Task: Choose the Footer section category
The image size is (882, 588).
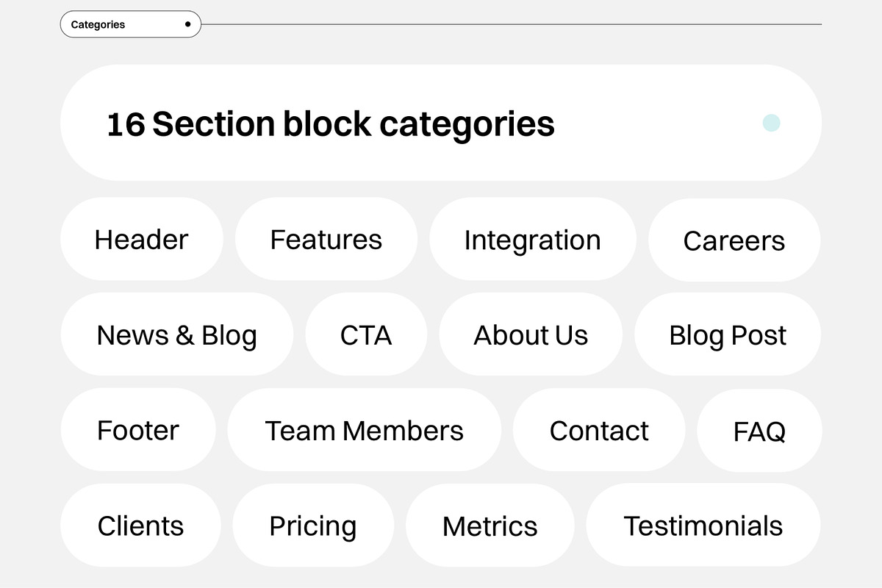Action: (x=137, y=430)
